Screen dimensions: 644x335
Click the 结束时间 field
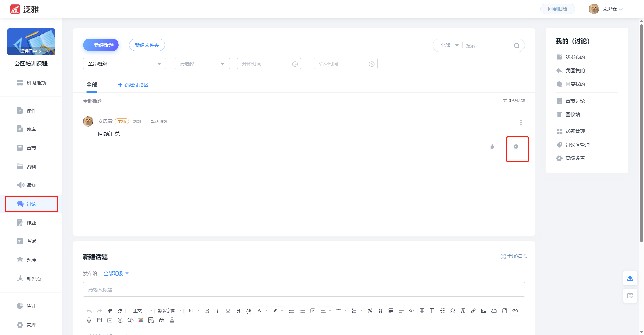pyautogui.click(x=346, y=64)
